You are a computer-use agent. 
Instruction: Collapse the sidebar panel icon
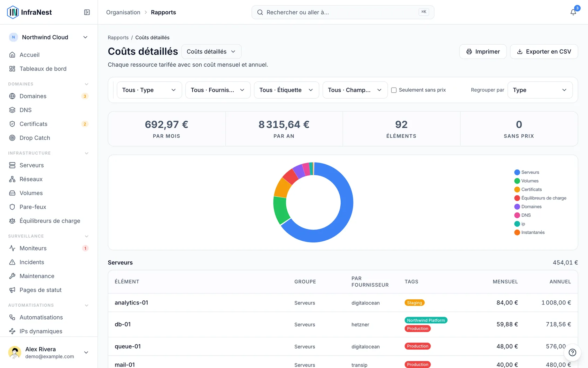(87, 12)
